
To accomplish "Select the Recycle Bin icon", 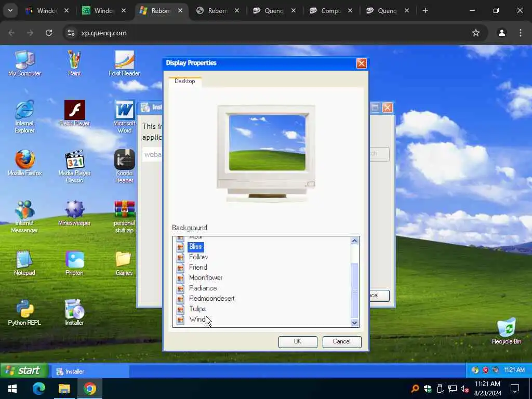I will (x=507, y=331).
